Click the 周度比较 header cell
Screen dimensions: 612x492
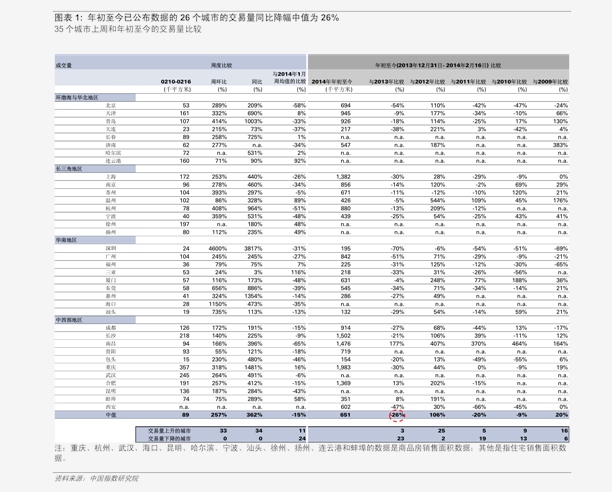pyautogui.click(x=221, y=66)
